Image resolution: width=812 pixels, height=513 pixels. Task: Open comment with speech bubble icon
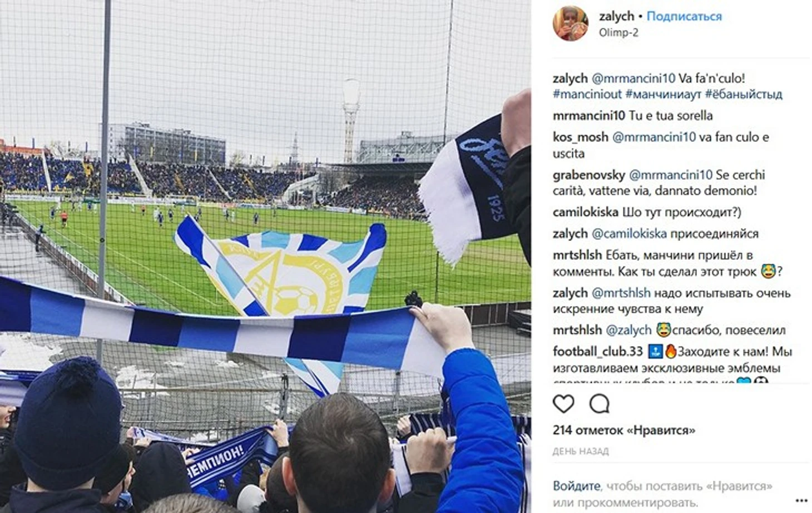[x=599, y=403]
